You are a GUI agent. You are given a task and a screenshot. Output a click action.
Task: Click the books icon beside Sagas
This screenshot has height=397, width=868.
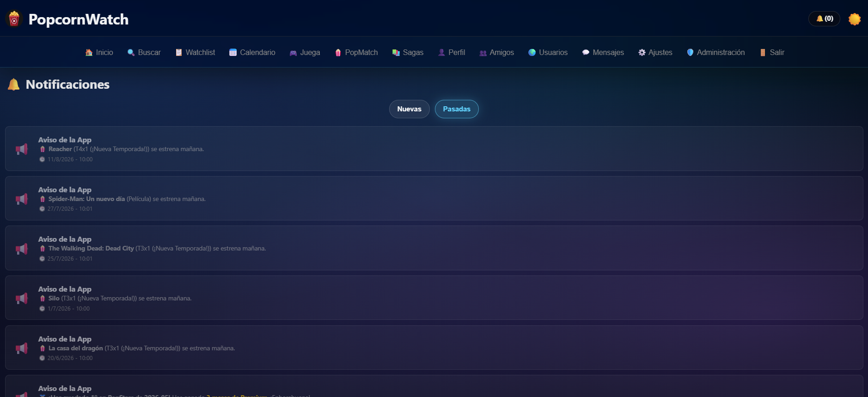click(x=396, y=53)
